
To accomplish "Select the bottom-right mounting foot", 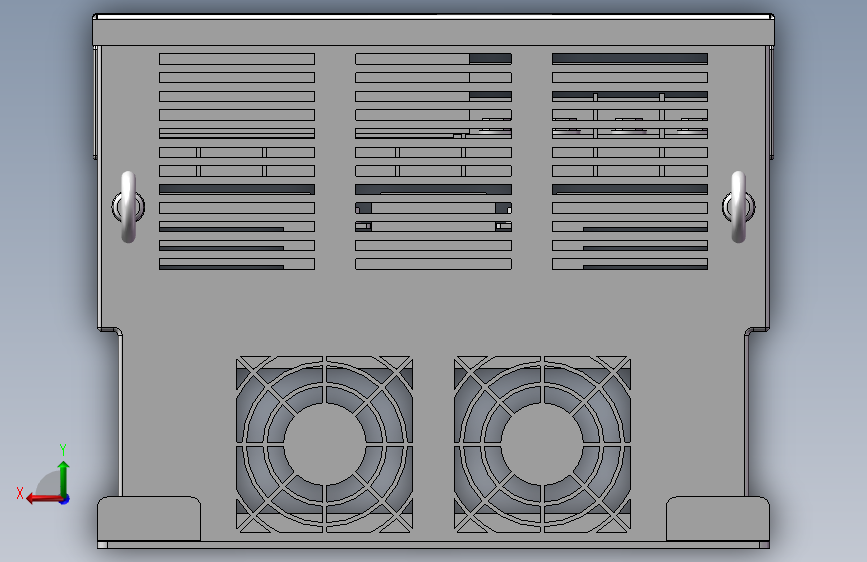I will [718, 518].
